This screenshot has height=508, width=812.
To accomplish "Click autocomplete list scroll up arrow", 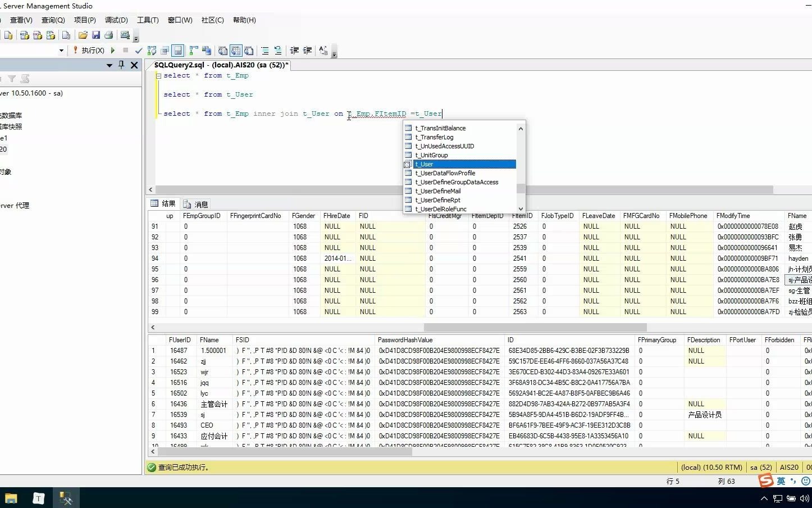I will pos(521,129).
